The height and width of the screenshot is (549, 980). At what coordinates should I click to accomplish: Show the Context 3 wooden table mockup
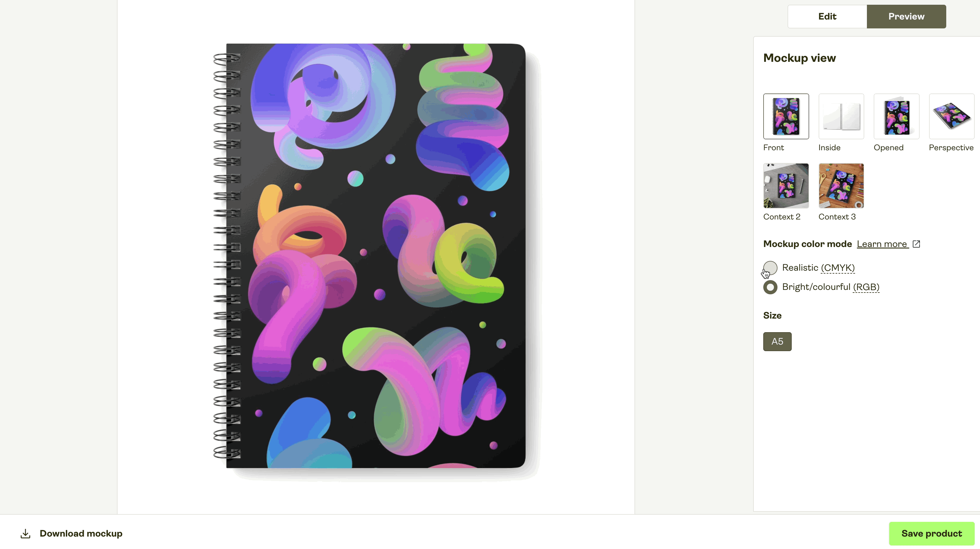click(841, 185)
